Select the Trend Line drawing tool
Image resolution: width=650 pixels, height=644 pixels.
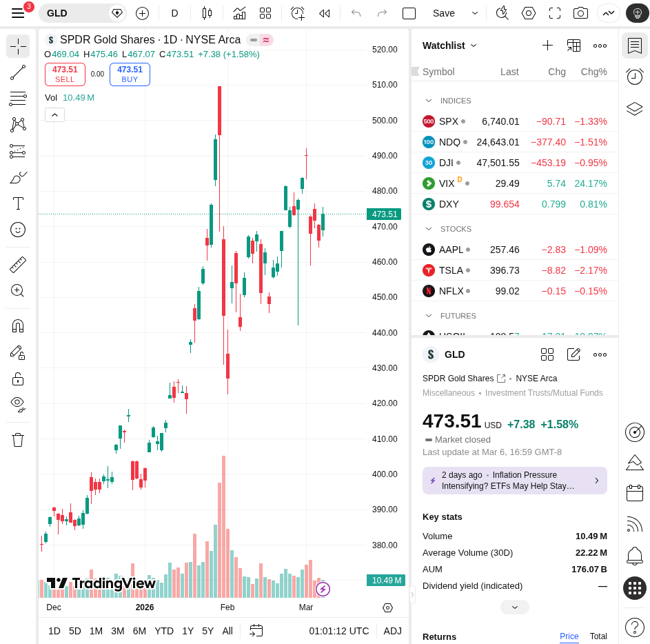[x=17, y=72]
